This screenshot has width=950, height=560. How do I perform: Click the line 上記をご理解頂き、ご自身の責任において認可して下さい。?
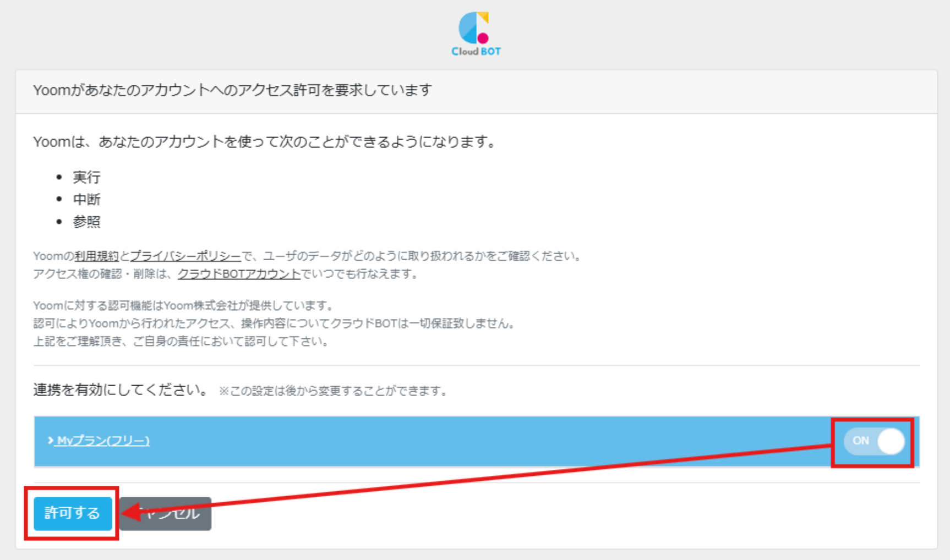[x=182, y=342]
